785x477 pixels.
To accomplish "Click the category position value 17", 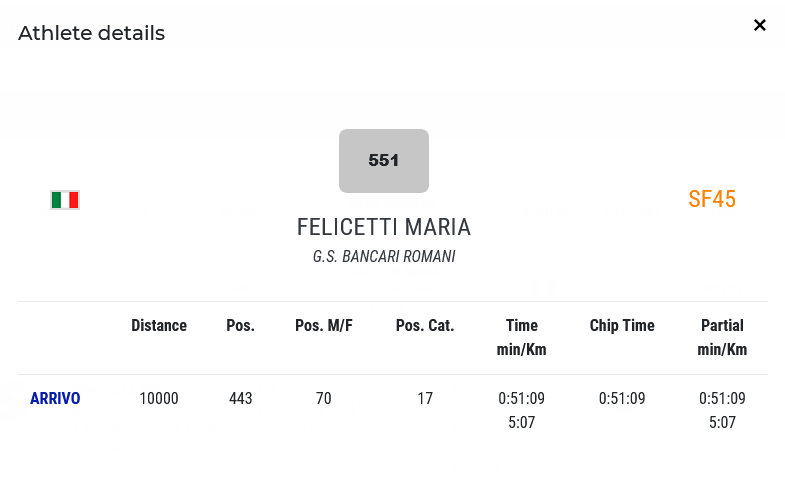I will (x=425, y=399).
